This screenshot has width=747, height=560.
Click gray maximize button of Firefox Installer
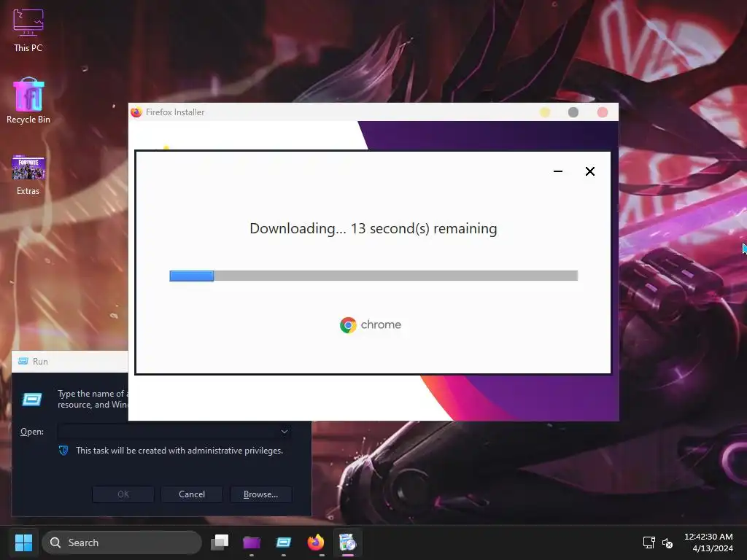pos(573,112)
